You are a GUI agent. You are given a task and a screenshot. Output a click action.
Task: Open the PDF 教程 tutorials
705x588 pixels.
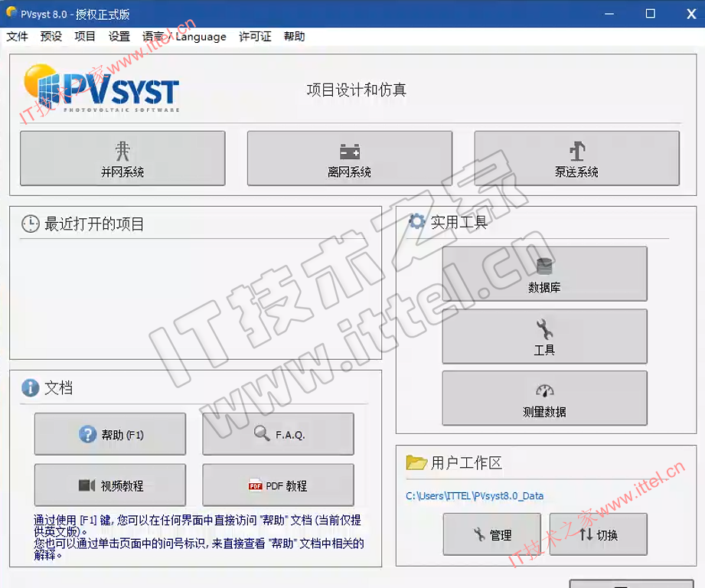(278, 485)
